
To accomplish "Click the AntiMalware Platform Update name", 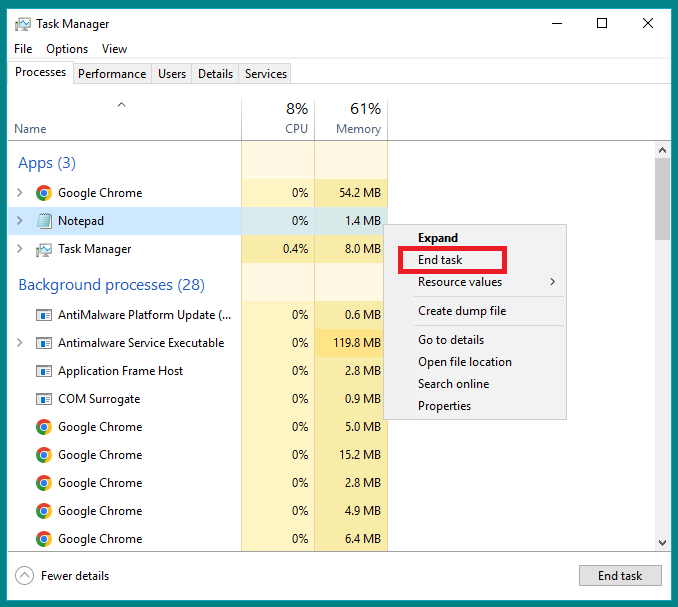I will click(x=144, y=315).
